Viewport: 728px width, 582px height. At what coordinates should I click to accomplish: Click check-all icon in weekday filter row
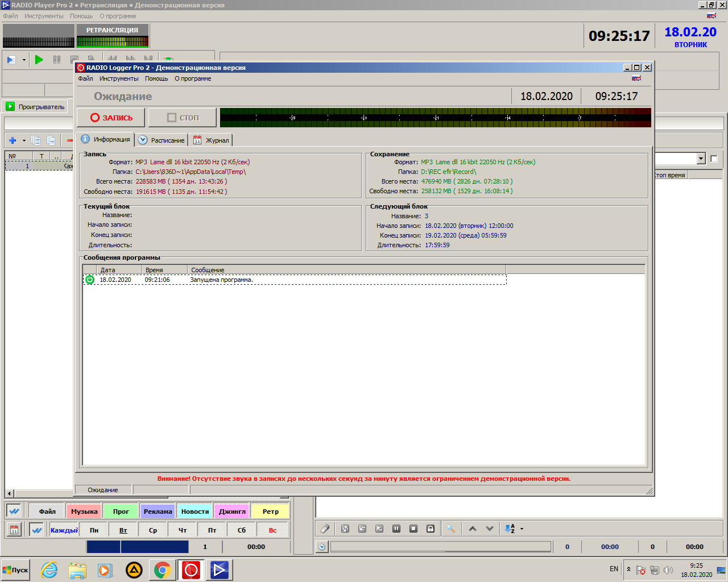point(36,530)
